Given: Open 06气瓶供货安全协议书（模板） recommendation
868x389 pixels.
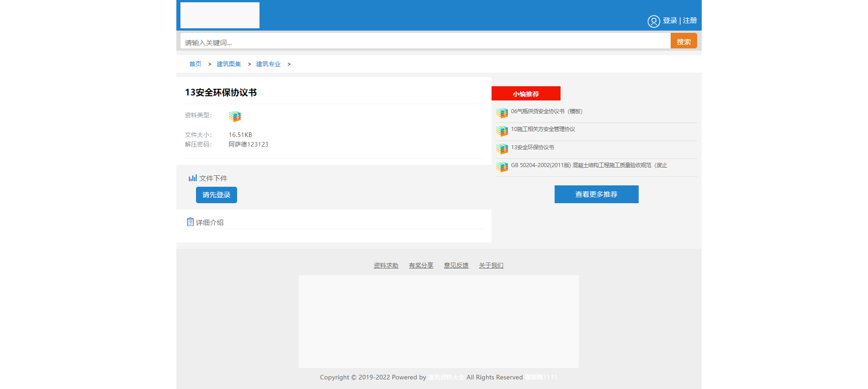Looking at the screenshot, I should (x=547, y=111).
